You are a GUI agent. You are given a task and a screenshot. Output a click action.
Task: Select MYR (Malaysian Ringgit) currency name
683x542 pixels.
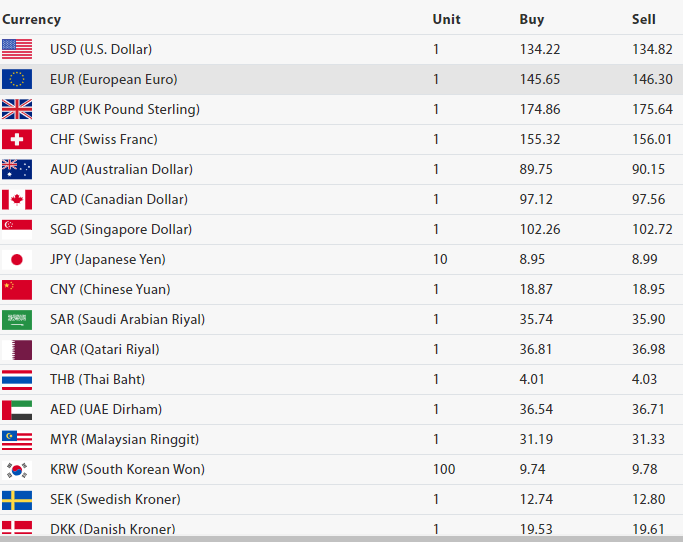[x=124, y=439]
